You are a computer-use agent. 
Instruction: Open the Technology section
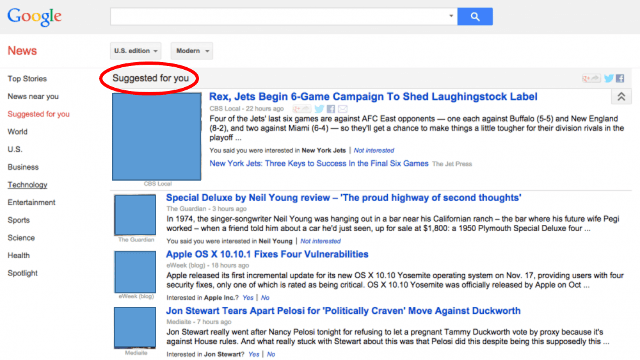27,184
